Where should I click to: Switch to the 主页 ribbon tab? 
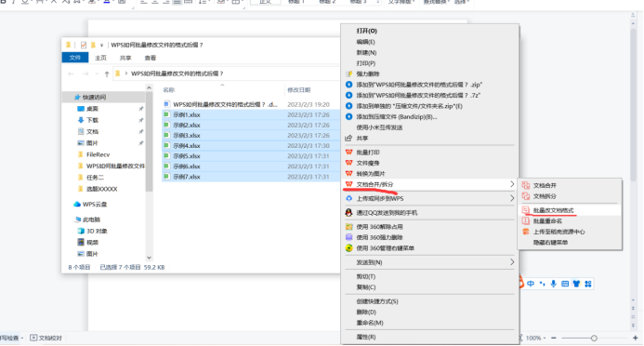[x=100, y=58]
